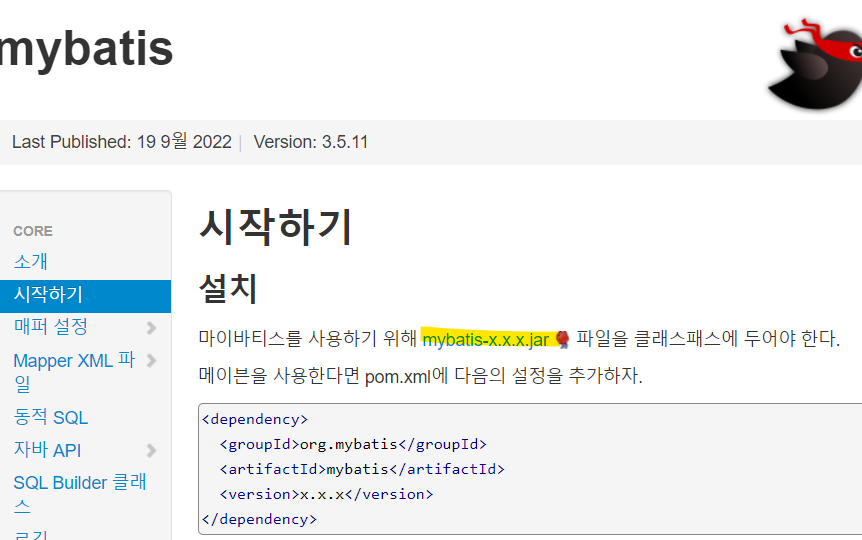
Task: Open the Mapper XML 파일 sidebar page
Action: coord(74,372)
